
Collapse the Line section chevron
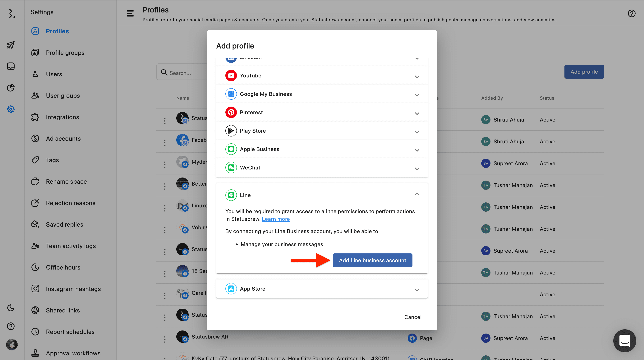click(417, 194)
